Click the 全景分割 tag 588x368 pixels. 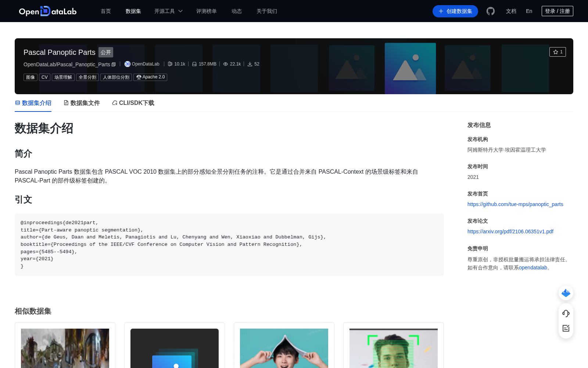87,77
